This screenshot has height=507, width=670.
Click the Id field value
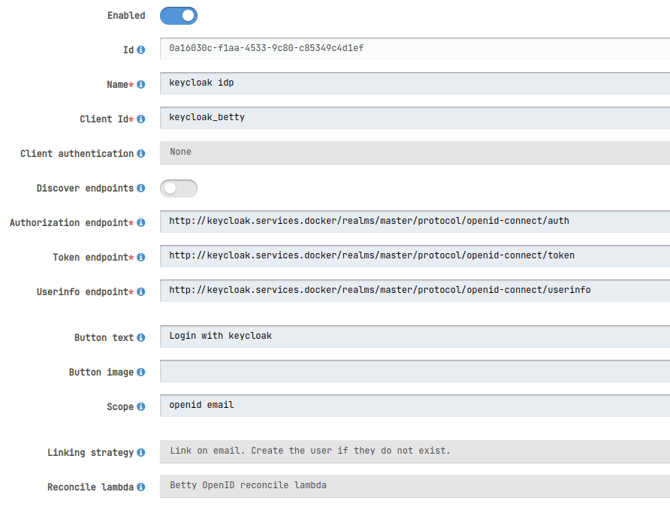pos(415,49)
